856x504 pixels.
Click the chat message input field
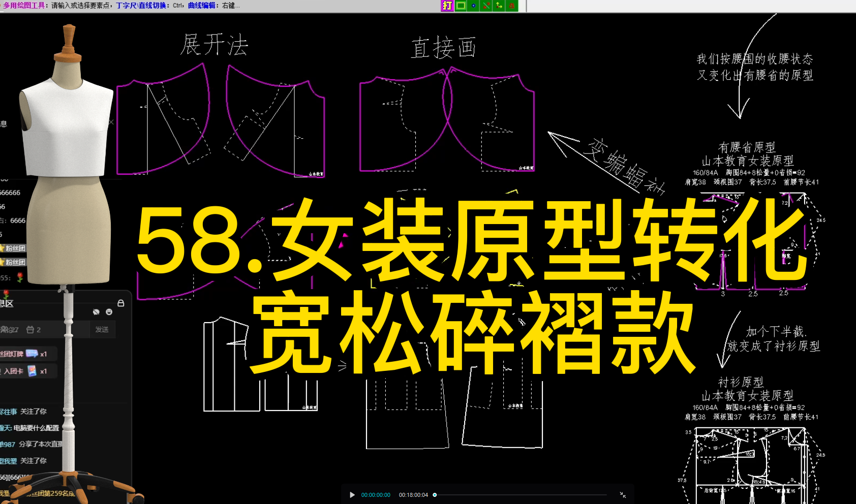45,329
